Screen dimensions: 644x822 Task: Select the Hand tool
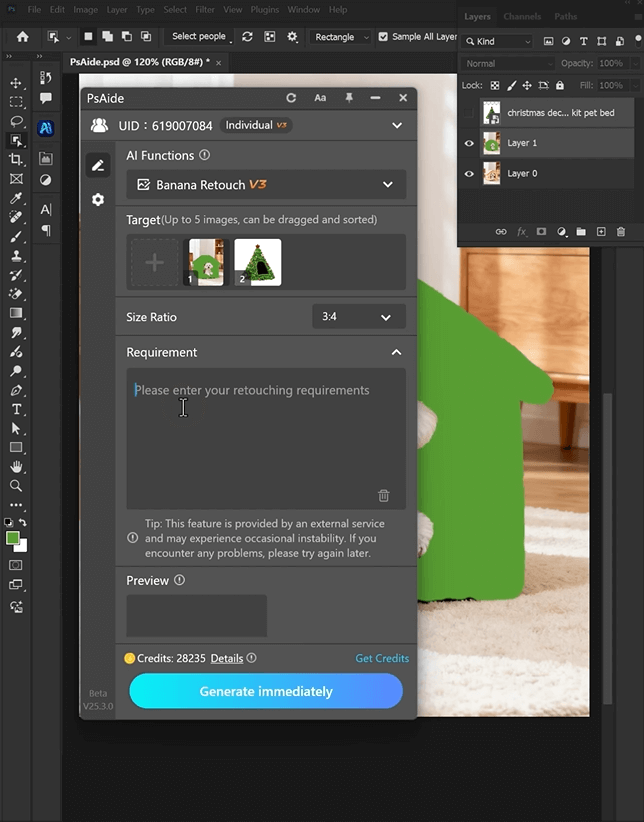point(16,467)
